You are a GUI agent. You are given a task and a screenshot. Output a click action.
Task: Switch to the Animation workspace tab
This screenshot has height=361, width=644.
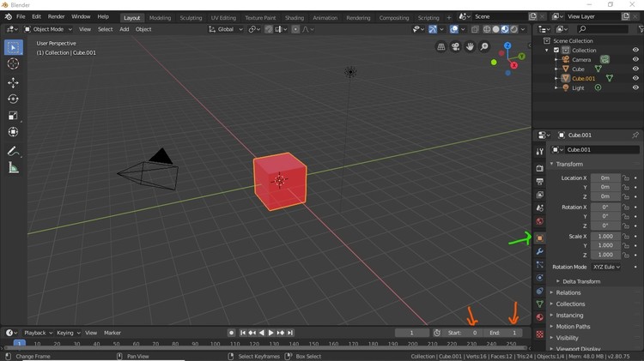pyautogui.click(x=325, y=18)
